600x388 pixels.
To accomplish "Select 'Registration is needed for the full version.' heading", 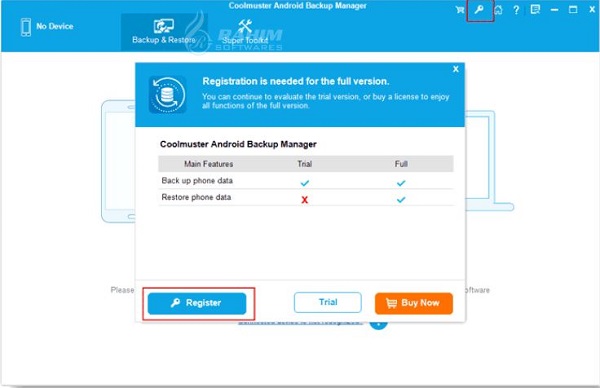I will tap(296, 82).
